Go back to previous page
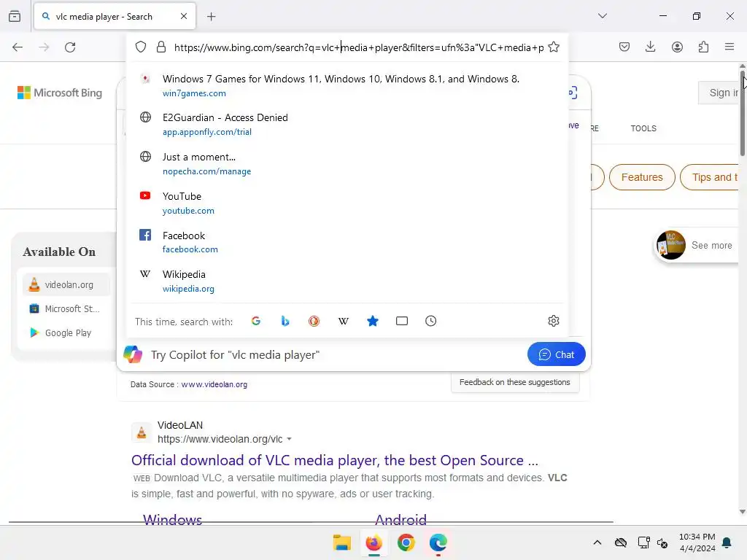 (x=18, y=47)
